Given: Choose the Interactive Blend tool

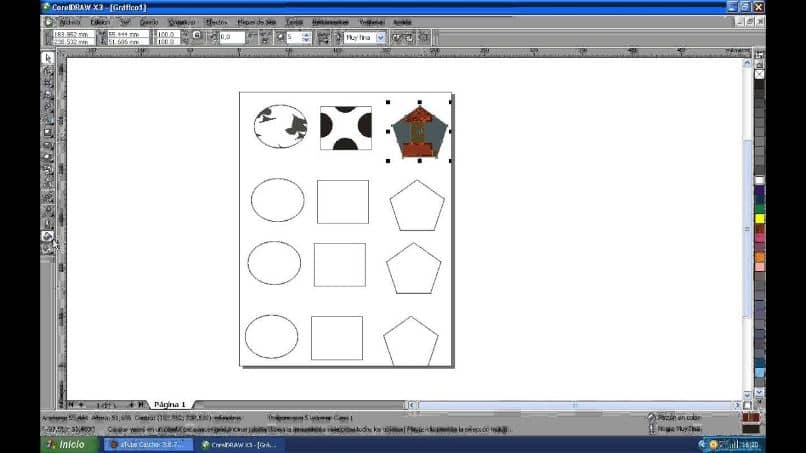Looking at the screenshot, I should (48, 197).
